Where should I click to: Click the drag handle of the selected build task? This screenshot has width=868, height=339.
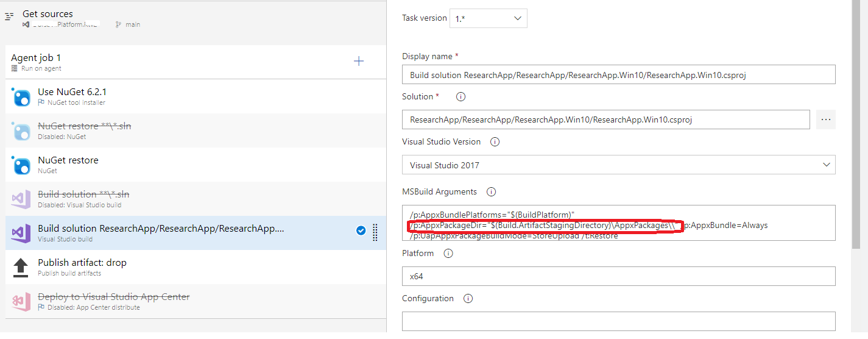375,233
